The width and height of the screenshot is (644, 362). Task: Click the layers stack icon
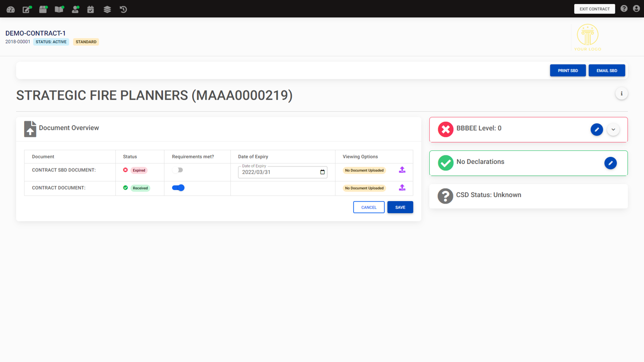tap(107, 9)
